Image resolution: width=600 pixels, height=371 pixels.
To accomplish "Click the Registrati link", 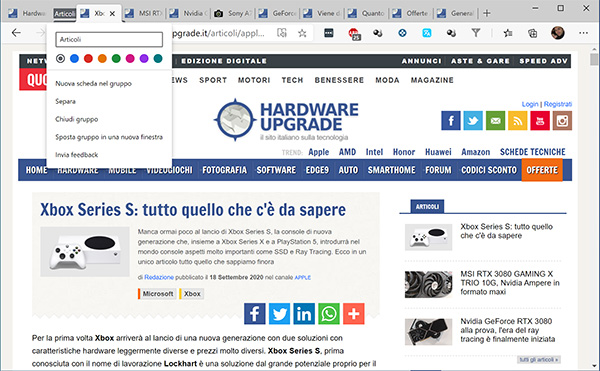I will 558,104.
